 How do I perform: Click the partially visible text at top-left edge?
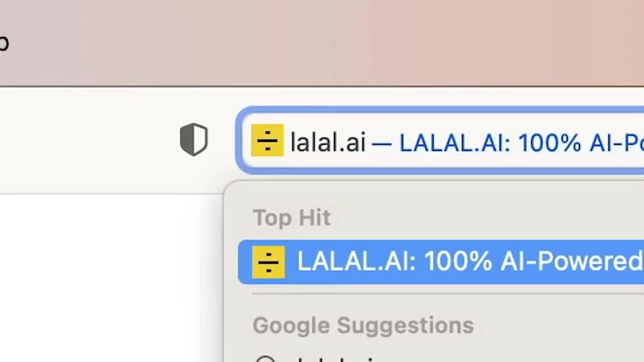pyautogui.click(x=4, y=43)
